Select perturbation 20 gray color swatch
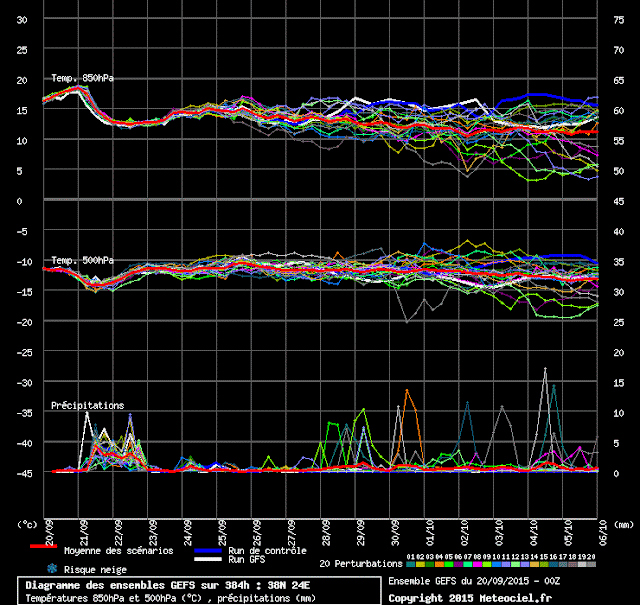 [591, 564]
